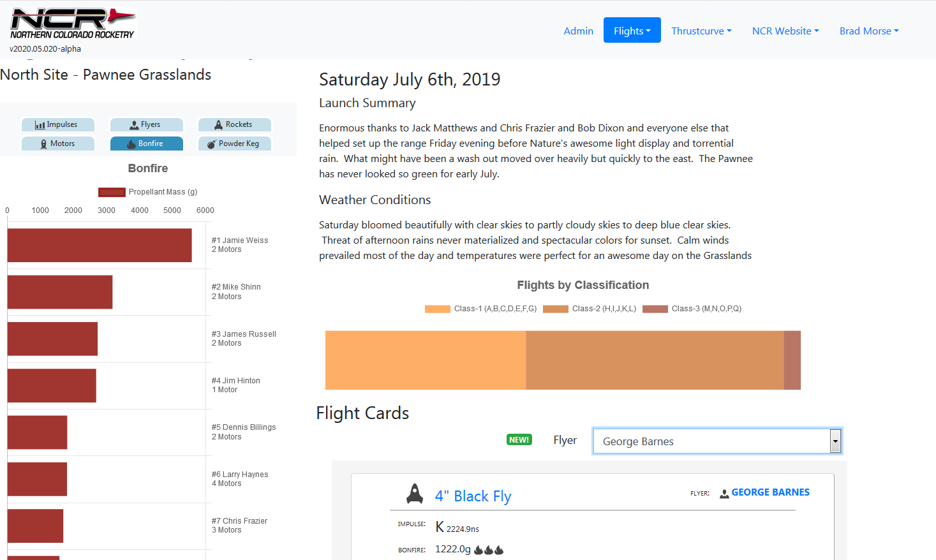This screenshot has width=936, height=560.
Task: Select the Bonfire chart button
Action: click(x=146, y=144)
